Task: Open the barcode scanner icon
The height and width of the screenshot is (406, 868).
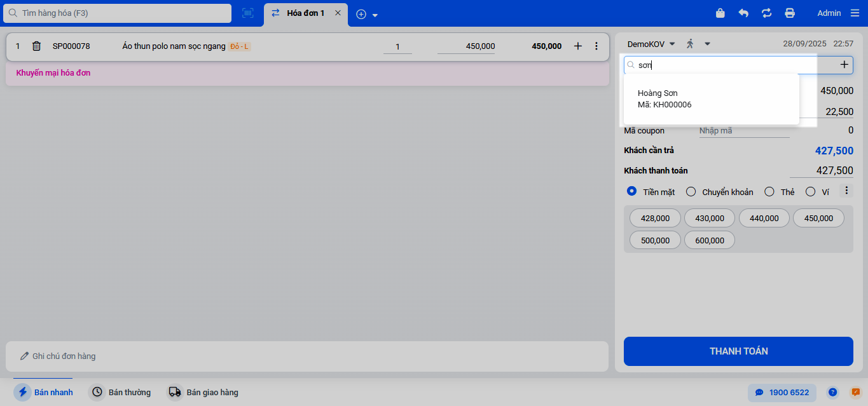Action: [247, 13]
